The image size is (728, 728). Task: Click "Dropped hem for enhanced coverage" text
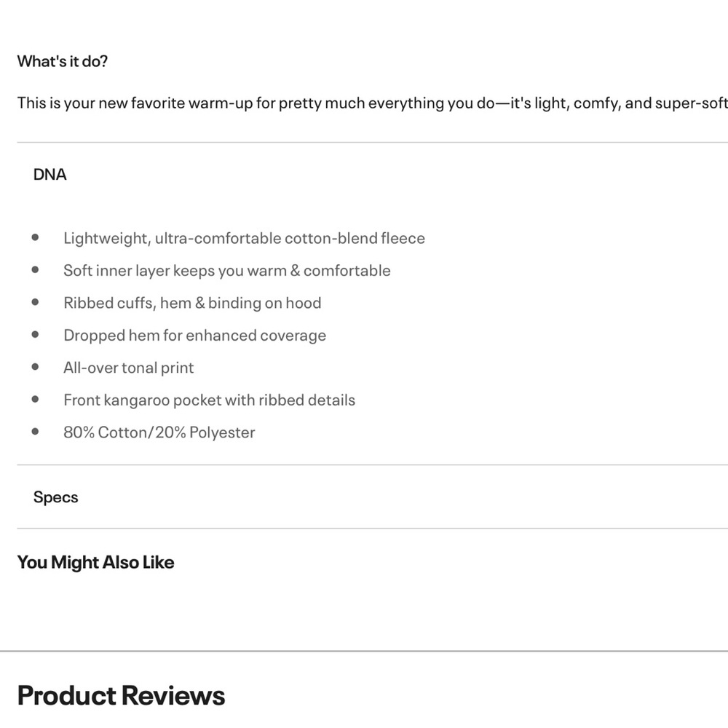tap(194, 336)
